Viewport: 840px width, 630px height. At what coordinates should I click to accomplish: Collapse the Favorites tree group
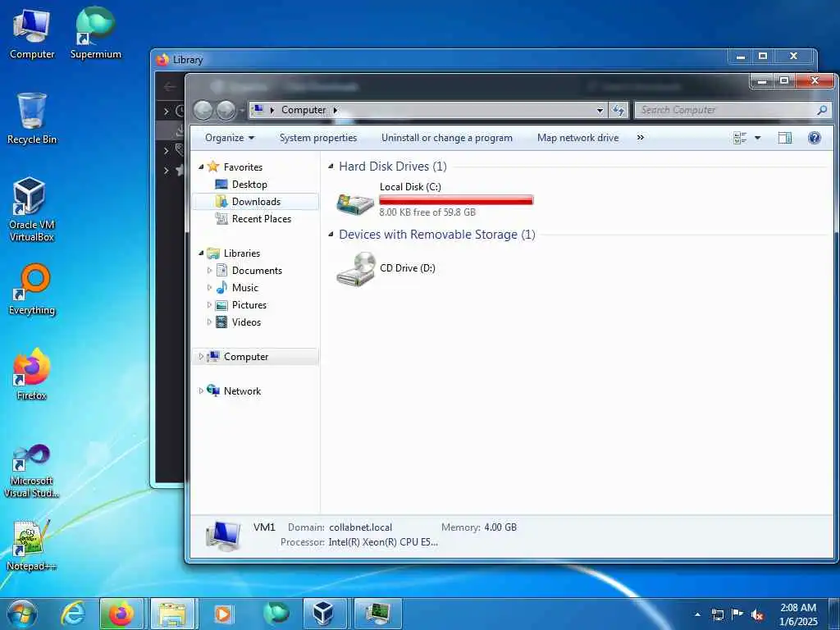click(201, 167)
